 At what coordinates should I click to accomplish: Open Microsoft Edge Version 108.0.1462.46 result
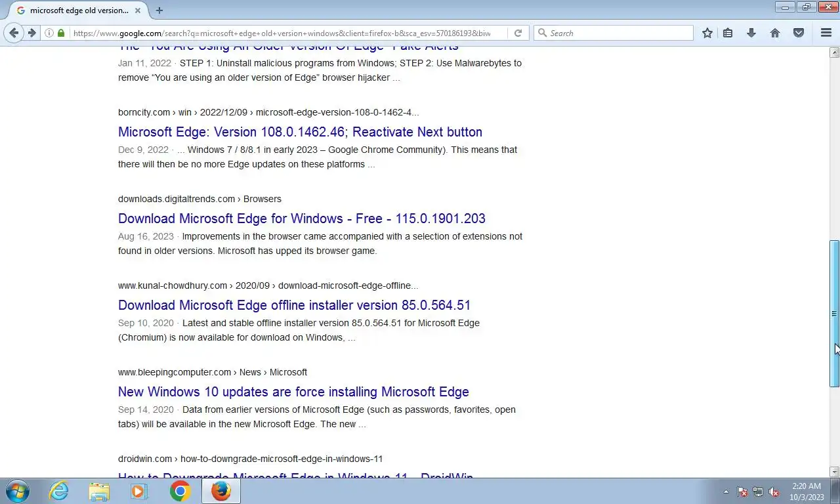coord(300,132)
